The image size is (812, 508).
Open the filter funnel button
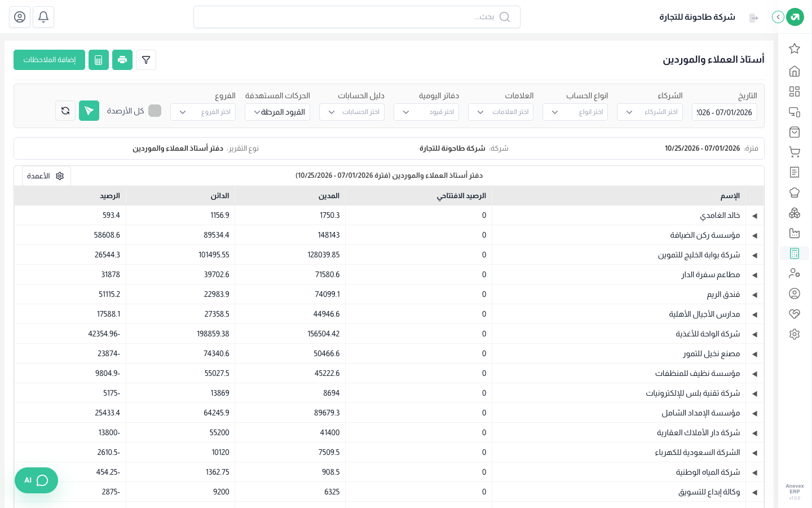point(146,60)
